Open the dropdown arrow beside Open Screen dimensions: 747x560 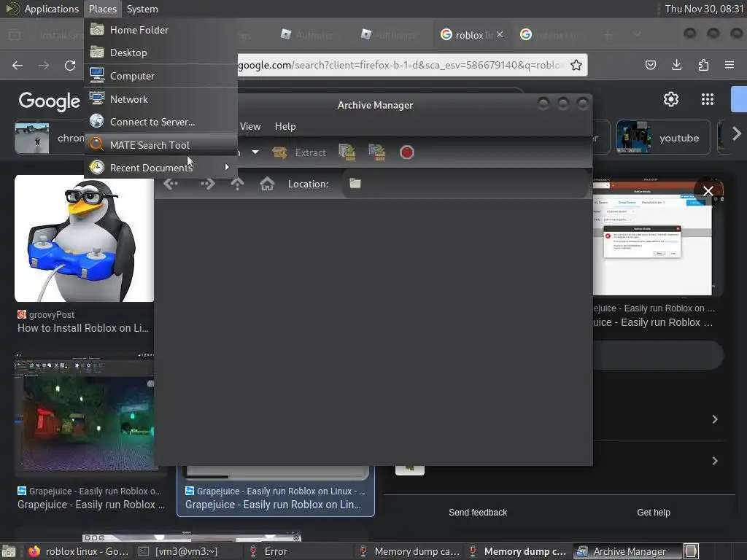click(255, 152)
